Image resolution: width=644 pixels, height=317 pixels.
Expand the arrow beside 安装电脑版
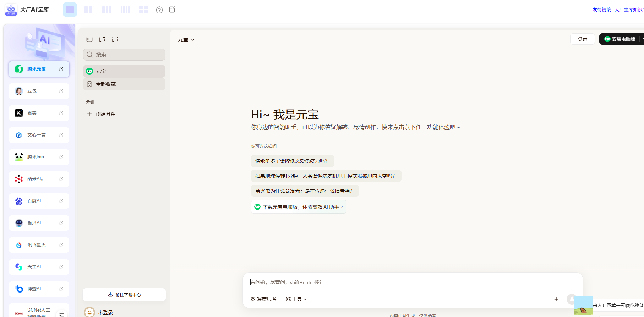[642, 39]
